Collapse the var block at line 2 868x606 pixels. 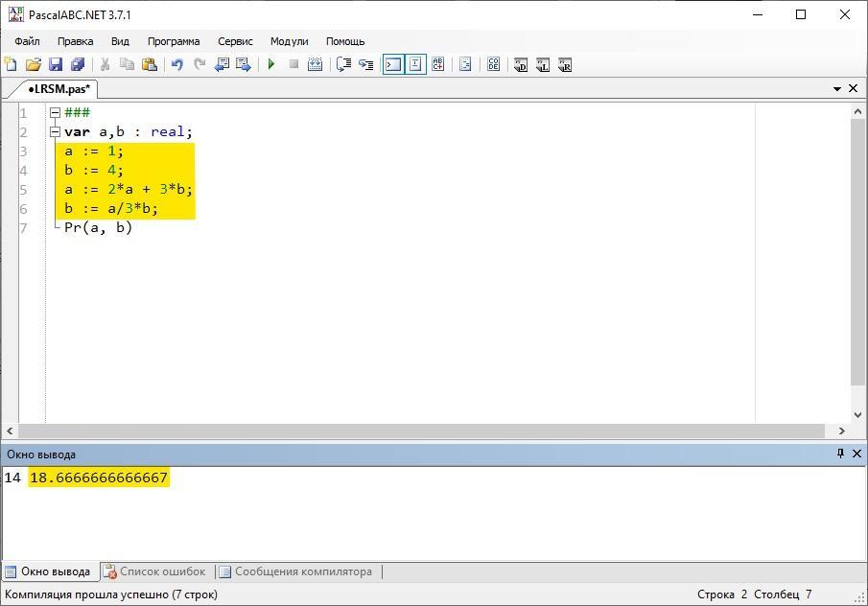click(55, 131)
